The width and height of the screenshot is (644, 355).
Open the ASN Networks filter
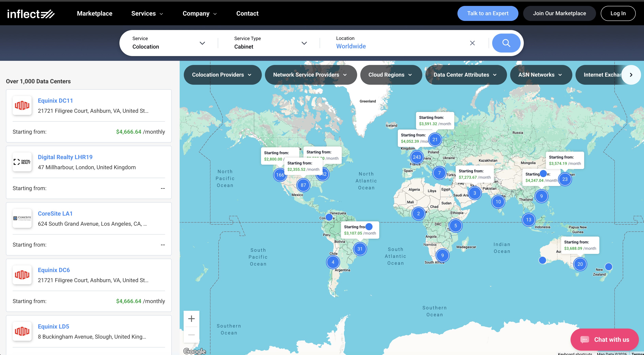click(541, 74)
